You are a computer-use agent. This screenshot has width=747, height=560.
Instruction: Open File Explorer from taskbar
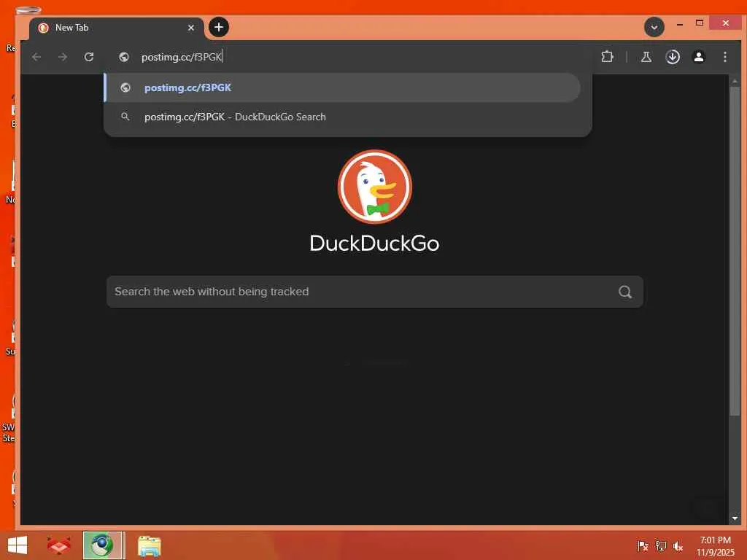(149, 545)
